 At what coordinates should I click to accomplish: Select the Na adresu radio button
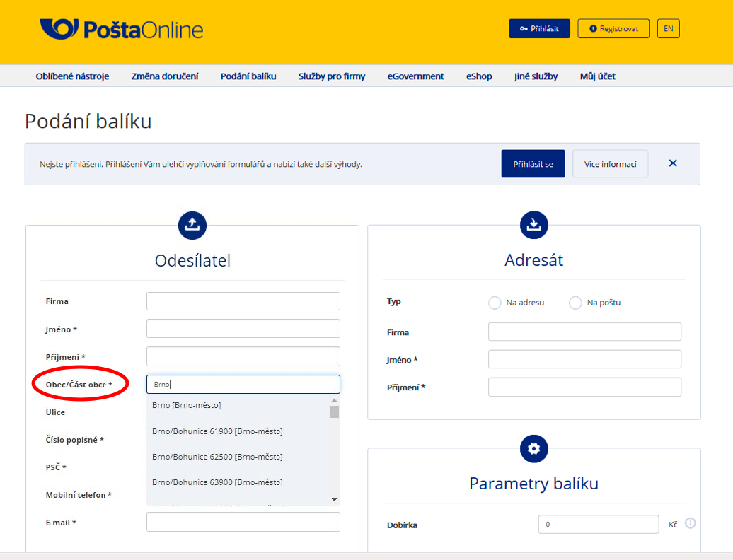click(x=495, y=303)
